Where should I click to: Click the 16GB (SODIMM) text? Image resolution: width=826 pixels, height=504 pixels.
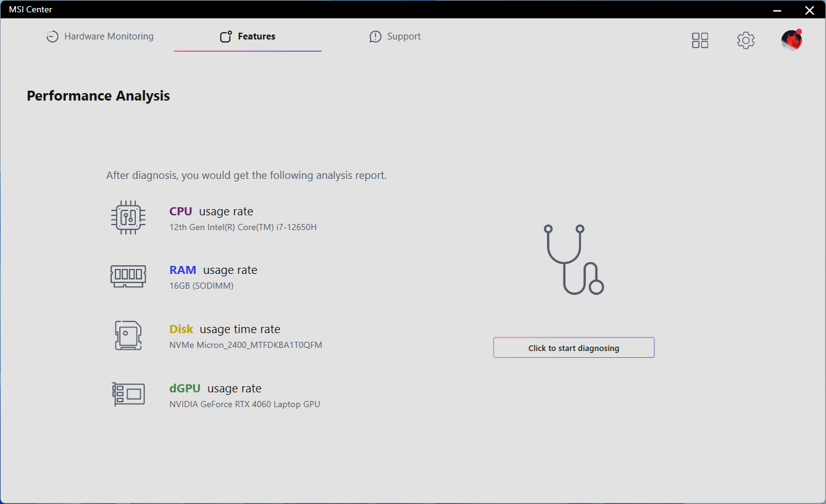201,286
